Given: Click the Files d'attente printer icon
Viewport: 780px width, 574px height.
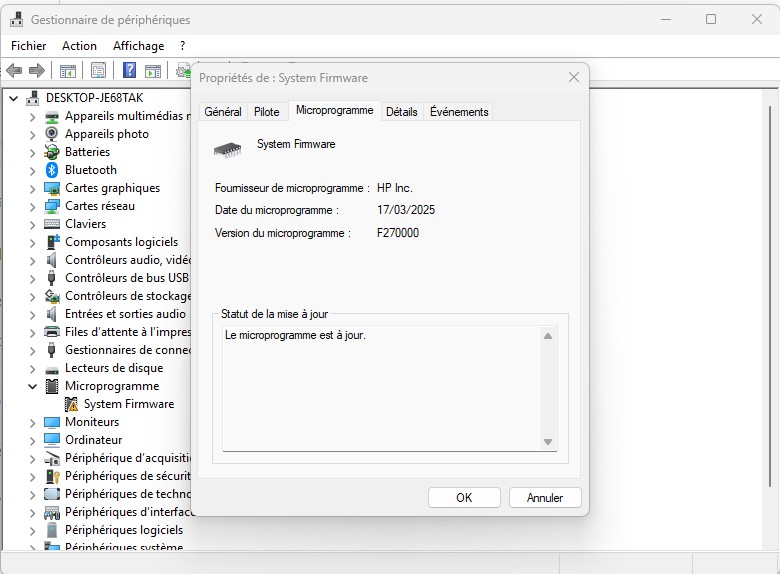Looking at the screenshot, I should pyautogui.click(x=52, y=332).
